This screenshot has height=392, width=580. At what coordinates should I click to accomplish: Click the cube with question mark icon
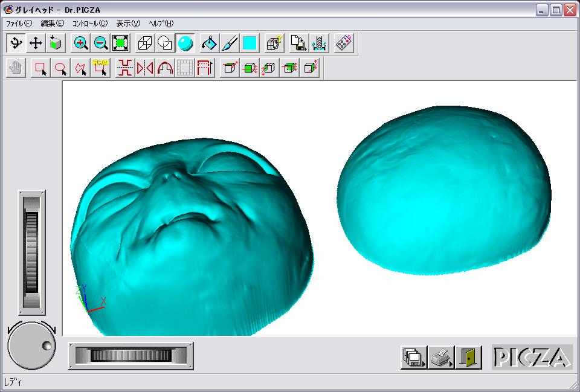[x=274, y=43]
